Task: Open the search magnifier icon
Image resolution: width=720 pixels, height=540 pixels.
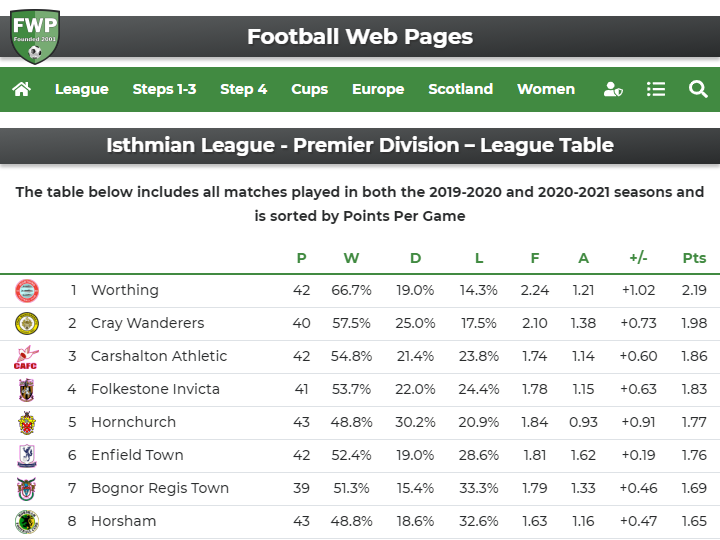Action: pos(698,89)
